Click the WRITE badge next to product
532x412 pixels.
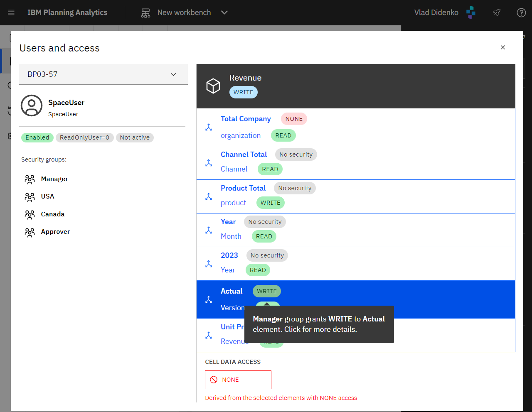(x=271, y=203)
